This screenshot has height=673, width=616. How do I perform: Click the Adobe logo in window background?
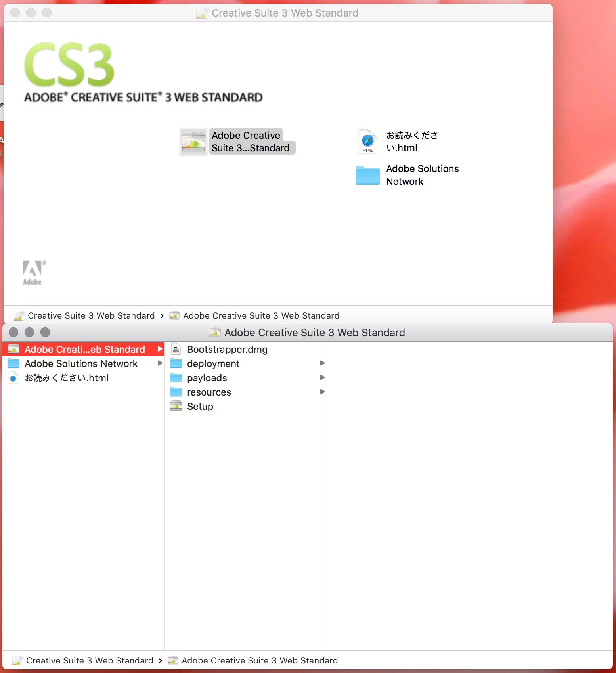(x=33, y=273)
